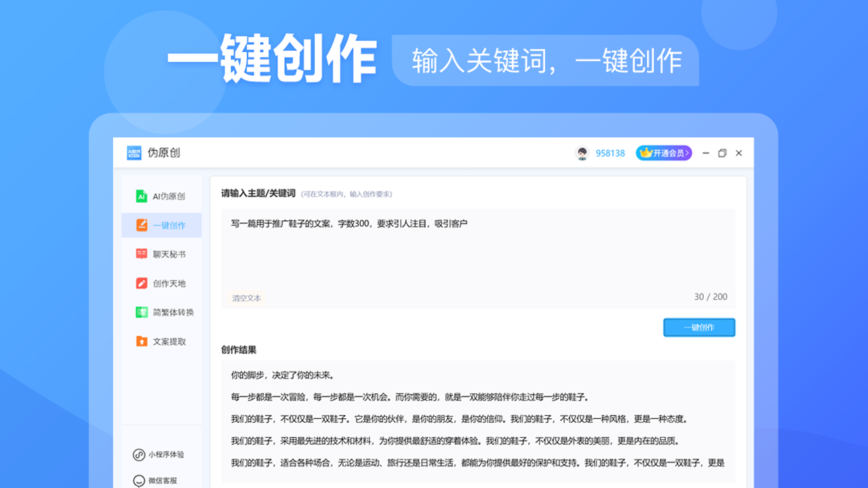Click inside the topic keyword text box
The height and width of the screenshot is (488, 868).
tap(477, 254)
